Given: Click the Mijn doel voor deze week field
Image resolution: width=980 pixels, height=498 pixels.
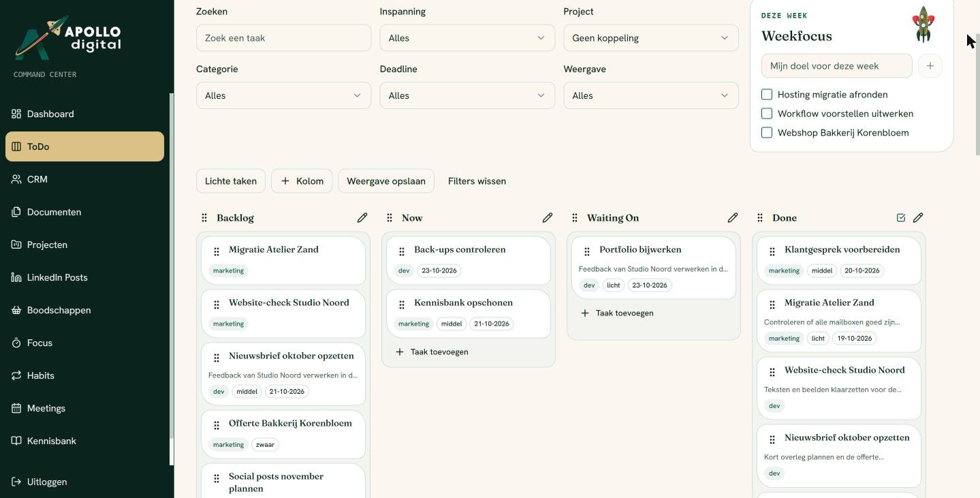Looking at the screenshot, I should click(x=836, y=66).
